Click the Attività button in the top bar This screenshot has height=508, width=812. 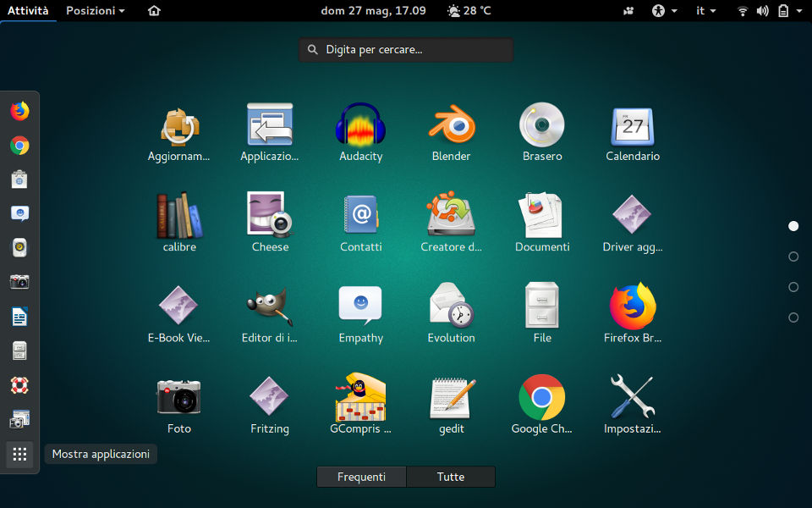pos(28,10)
